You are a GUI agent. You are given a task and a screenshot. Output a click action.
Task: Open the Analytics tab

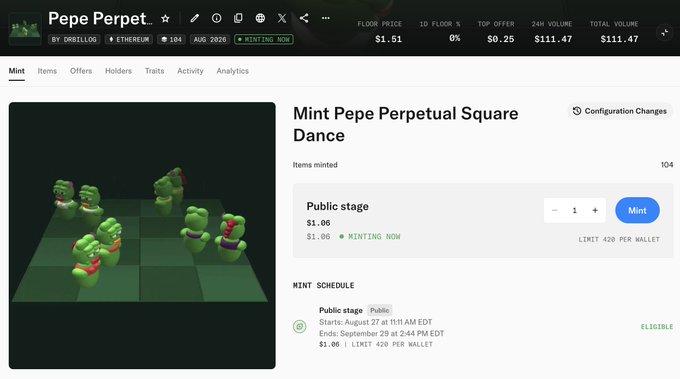[x=232, y=71]
